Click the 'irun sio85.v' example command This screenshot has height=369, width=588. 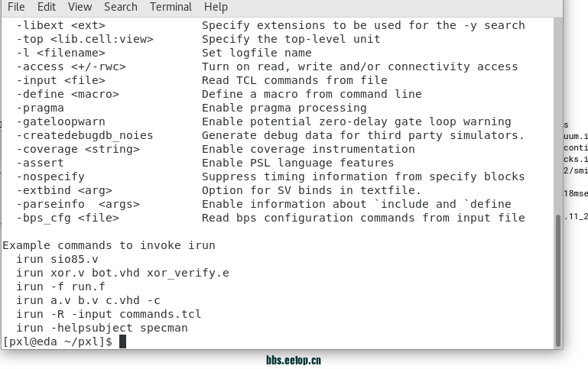click(x=57, y=259)
